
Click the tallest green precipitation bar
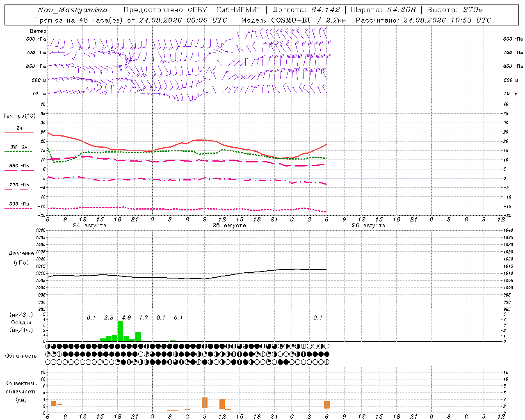tap(120, 331)
